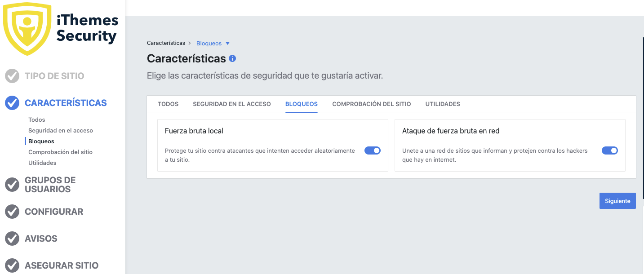Click the info icon beside Características heading
The height and width of the screenshot is (274, 644).
click(232, 58)
